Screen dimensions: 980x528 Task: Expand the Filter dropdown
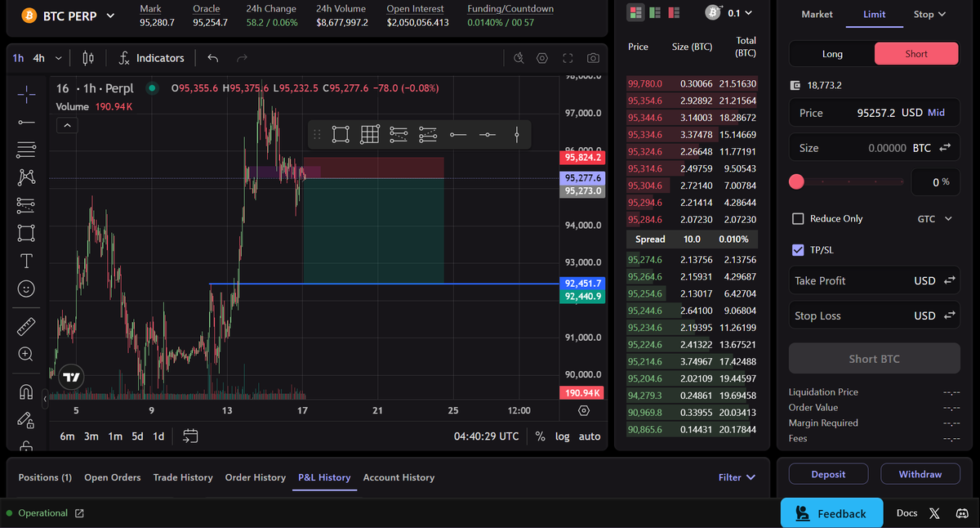(x=737, y=477)
